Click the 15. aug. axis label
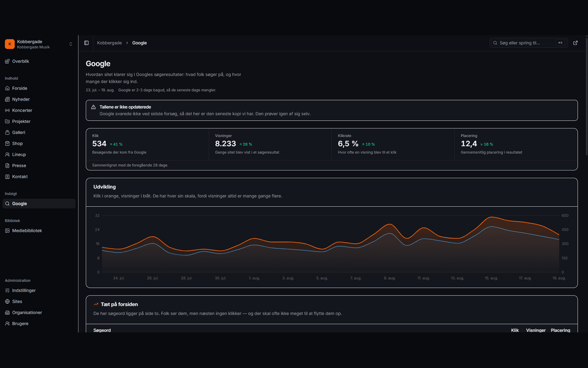 click(x=491, y=278)
